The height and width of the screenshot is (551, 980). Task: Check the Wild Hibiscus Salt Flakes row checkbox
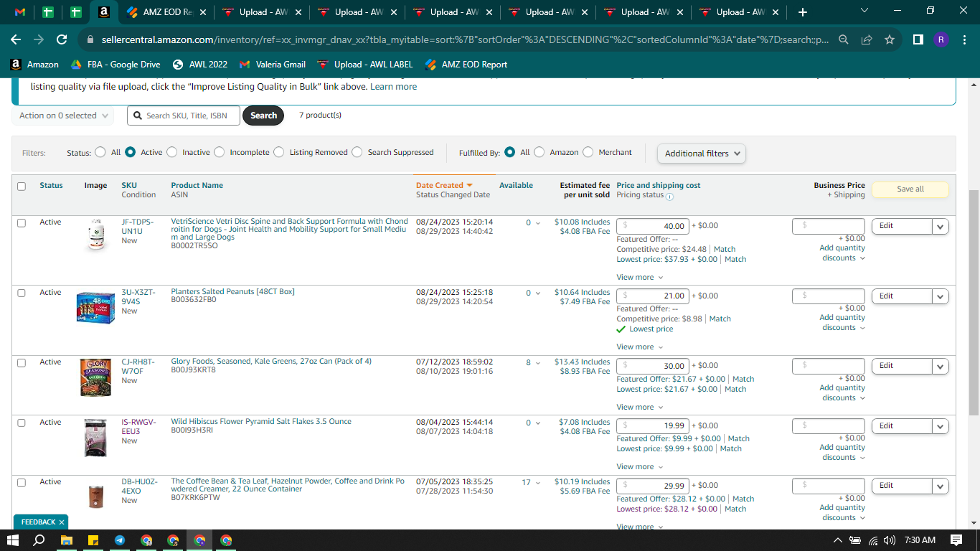coord(22,423)
